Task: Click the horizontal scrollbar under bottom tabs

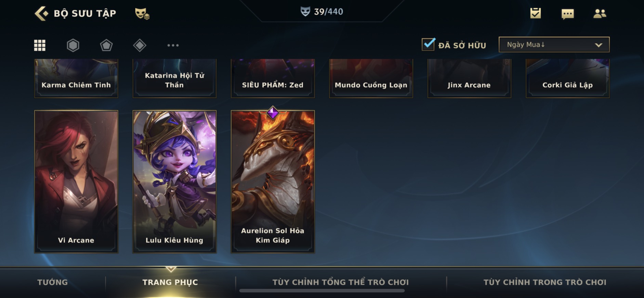Action: coord(322,291)
